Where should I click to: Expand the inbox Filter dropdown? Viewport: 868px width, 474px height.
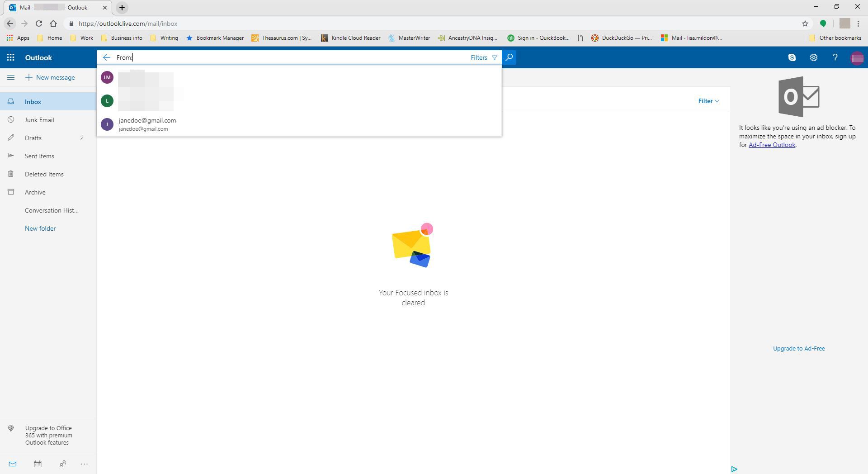pos(708,101)
